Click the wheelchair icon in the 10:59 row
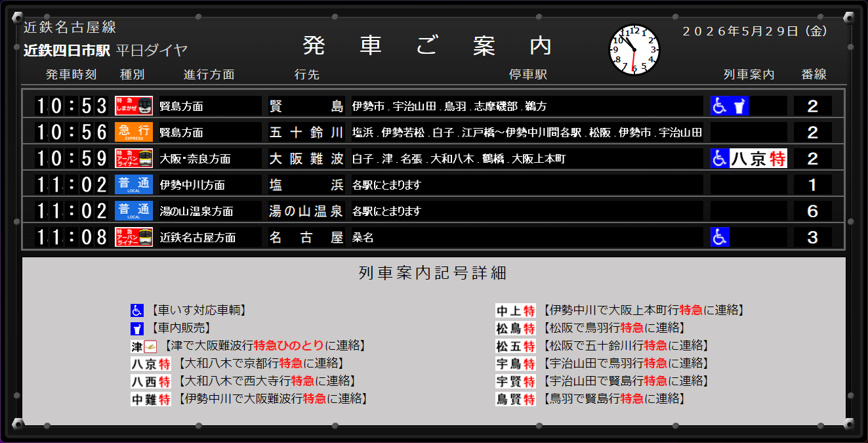The image size is (868, 443). (x=720, y=158)
